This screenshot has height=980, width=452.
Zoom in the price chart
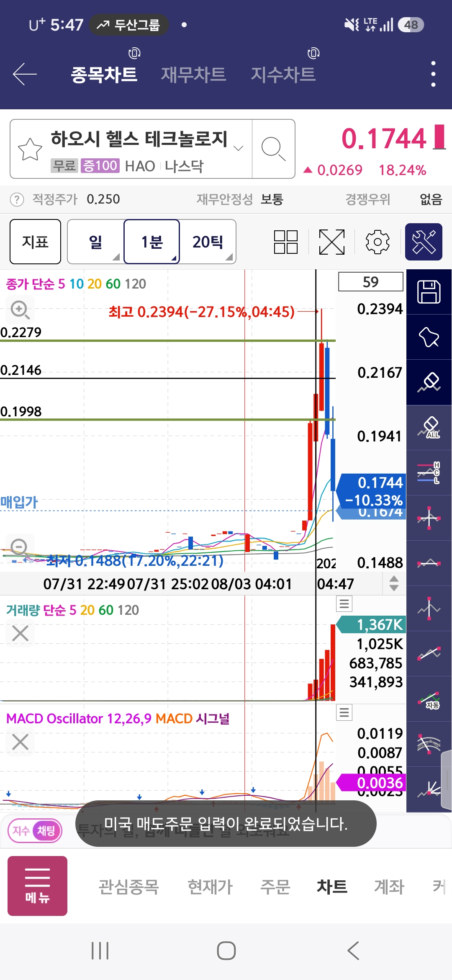(20, 310)
